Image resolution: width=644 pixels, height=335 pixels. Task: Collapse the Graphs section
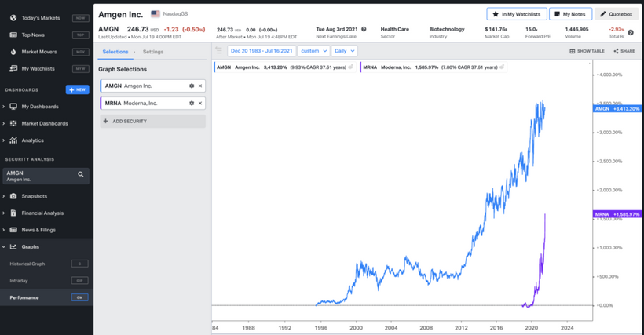tap(4, 247)
